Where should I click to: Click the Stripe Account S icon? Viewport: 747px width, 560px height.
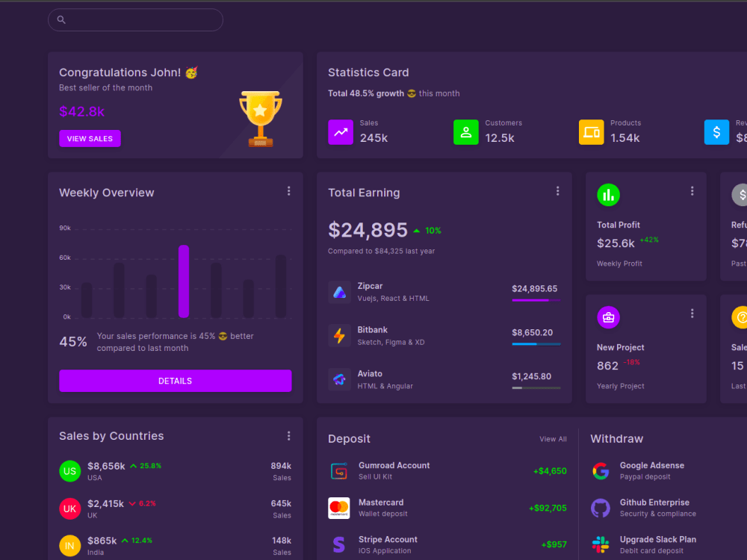[338, 545]
